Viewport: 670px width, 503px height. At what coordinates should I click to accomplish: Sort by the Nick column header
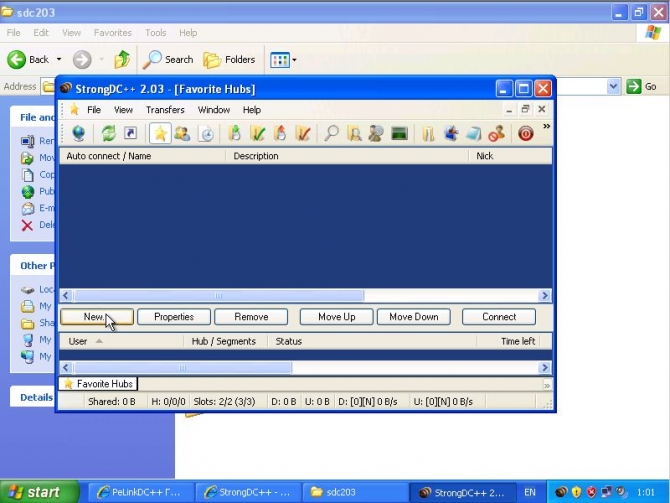pos(511,156)
